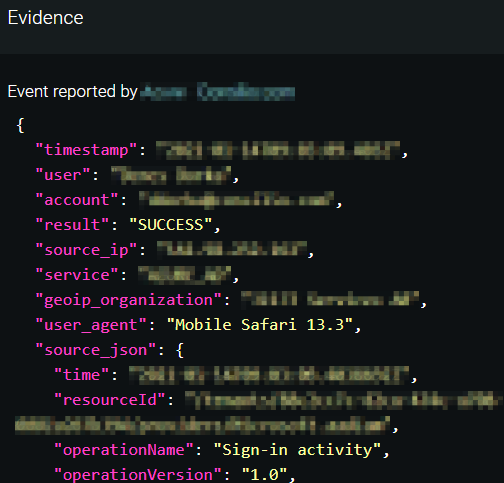Select the "1.0" operationVersion value
This screenshot has width=504, height=483.
coord(264,475)
